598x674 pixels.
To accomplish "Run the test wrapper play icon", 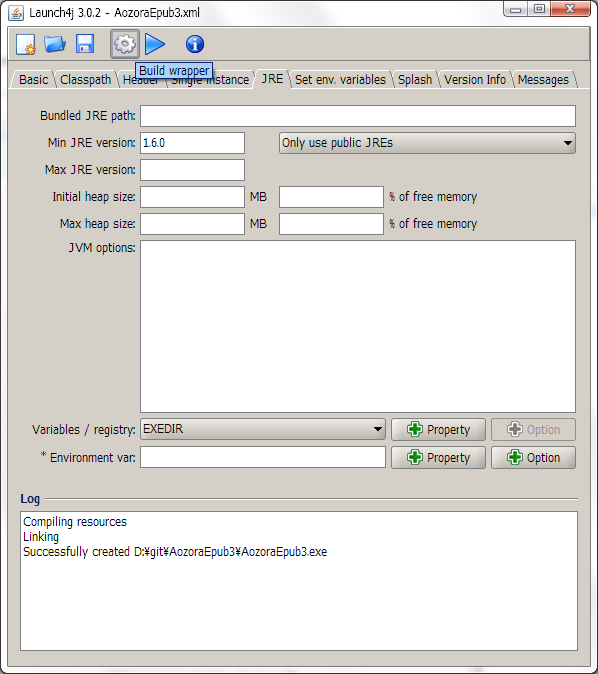I will pos(155,44).
